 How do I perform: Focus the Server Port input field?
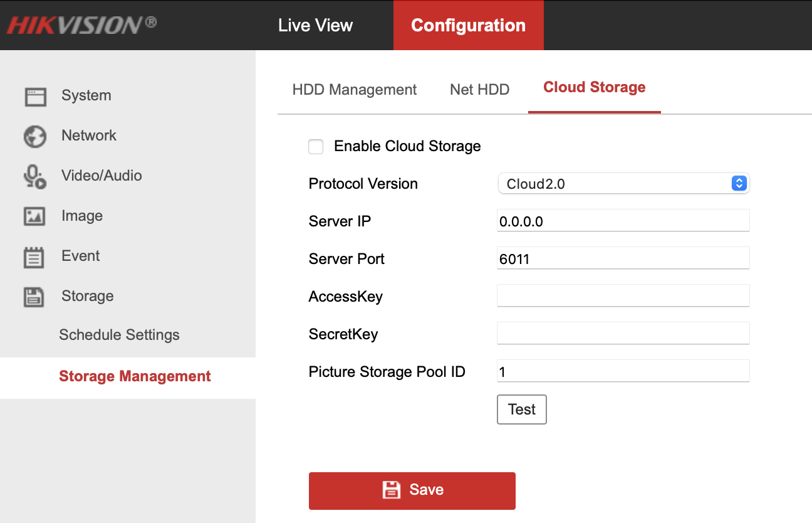click(x=623, y=258)
